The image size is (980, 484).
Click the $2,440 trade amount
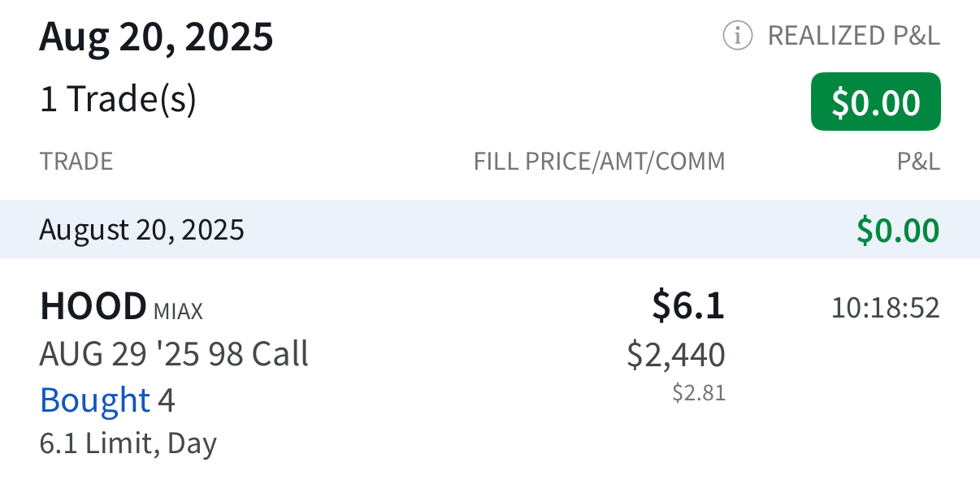click(x=676, y=355)
